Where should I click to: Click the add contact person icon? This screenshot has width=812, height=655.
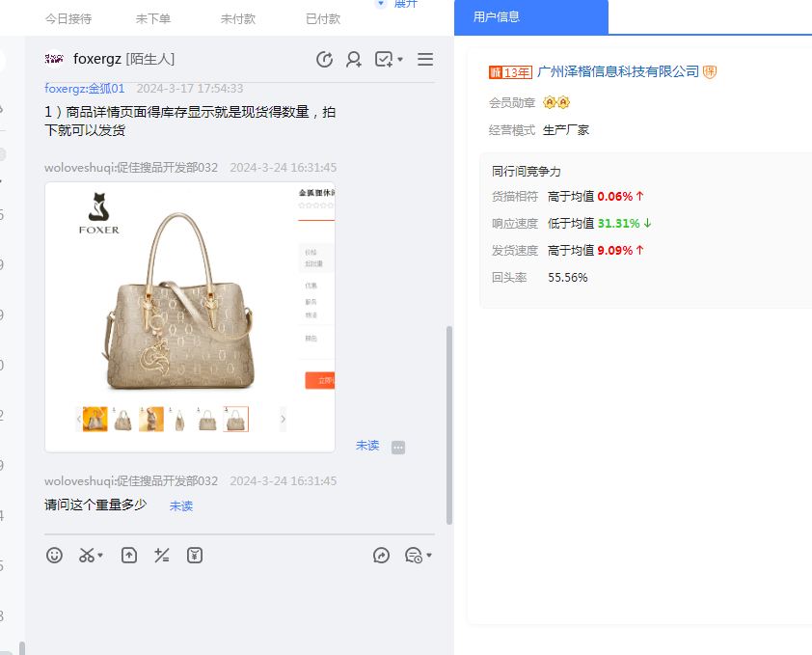coord(354,60)
